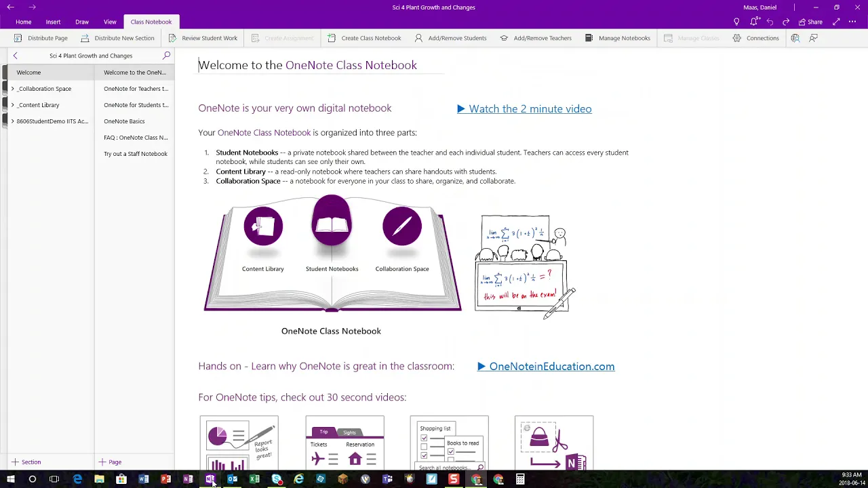The width and height of the screenshot is (868, 488).
Task: Open the OneNote for Teachers page
Action: [x=135, y=89]
